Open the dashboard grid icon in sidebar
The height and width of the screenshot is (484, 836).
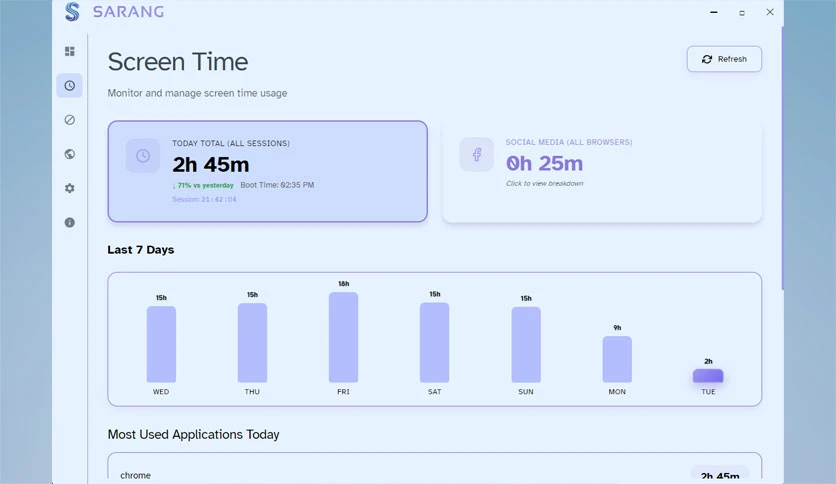(x=69, y=51)
